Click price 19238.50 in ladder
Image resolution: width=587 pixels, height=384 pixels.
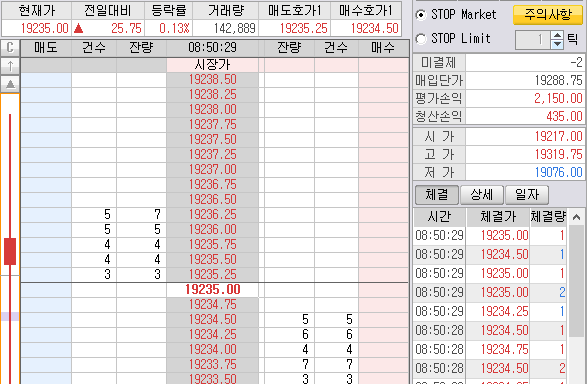tap(212, 80)
